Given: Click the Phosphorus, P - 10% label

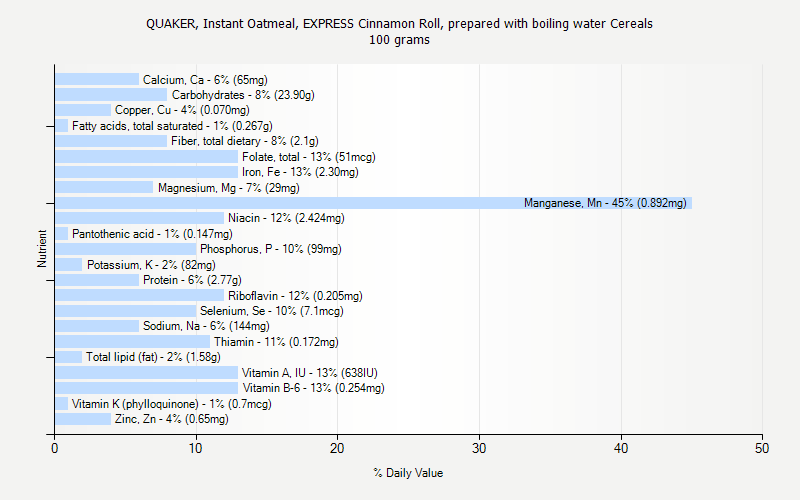Looking at the screenshot, I should pos(271,249).
